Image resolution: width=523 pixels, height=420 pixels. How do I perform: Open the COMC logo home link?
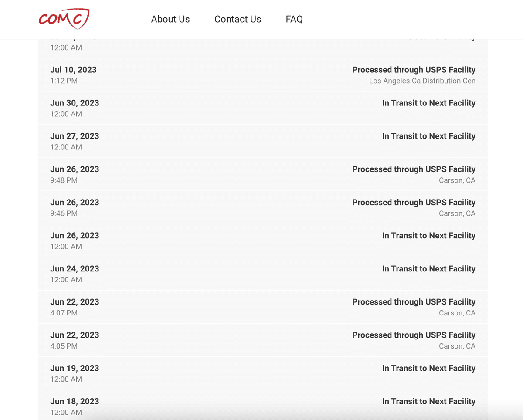pos(64,19)
